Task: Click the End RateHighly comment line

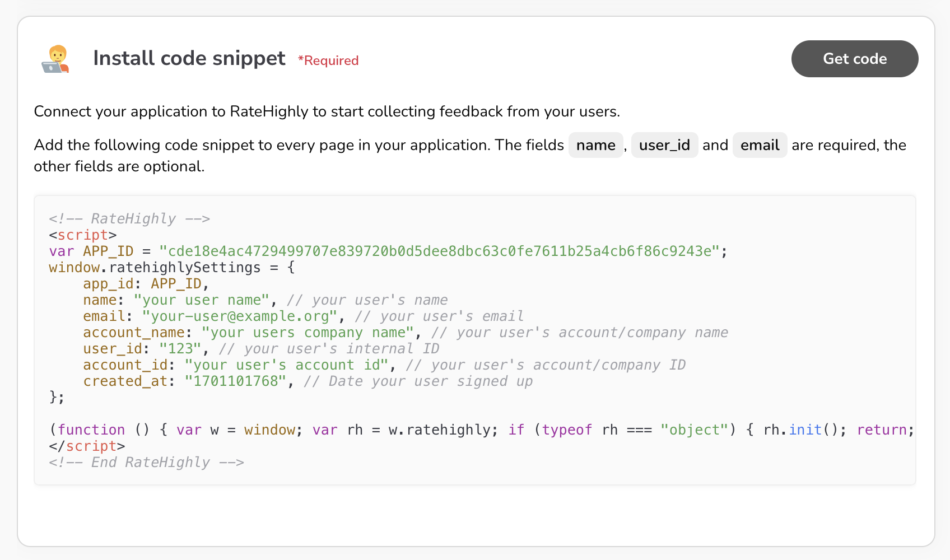Action: [x=146, y=462]
